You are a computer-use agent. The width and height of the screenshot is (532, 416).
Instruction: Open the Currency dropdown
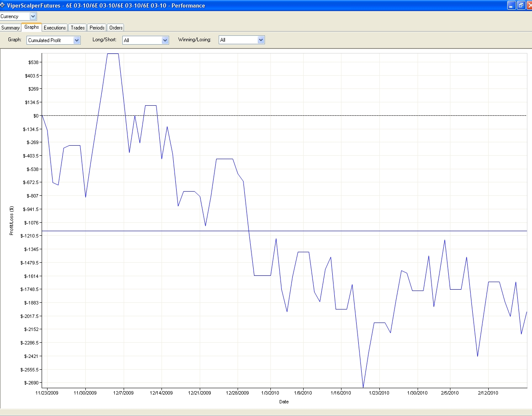[x=33, y=16]
